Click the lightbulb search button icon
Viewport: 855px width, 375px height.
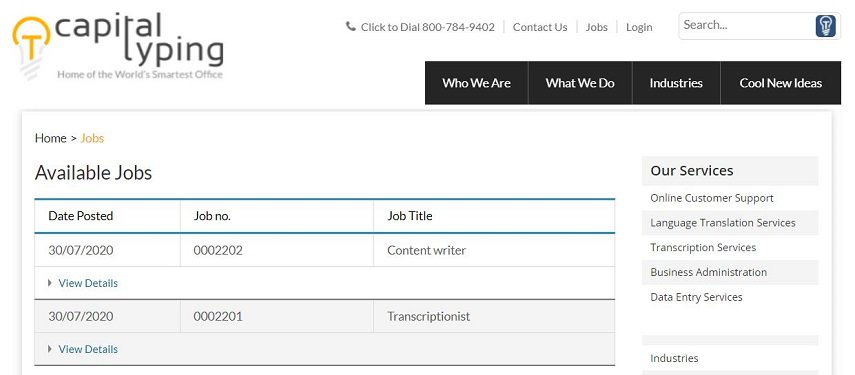tap(826, 26)
